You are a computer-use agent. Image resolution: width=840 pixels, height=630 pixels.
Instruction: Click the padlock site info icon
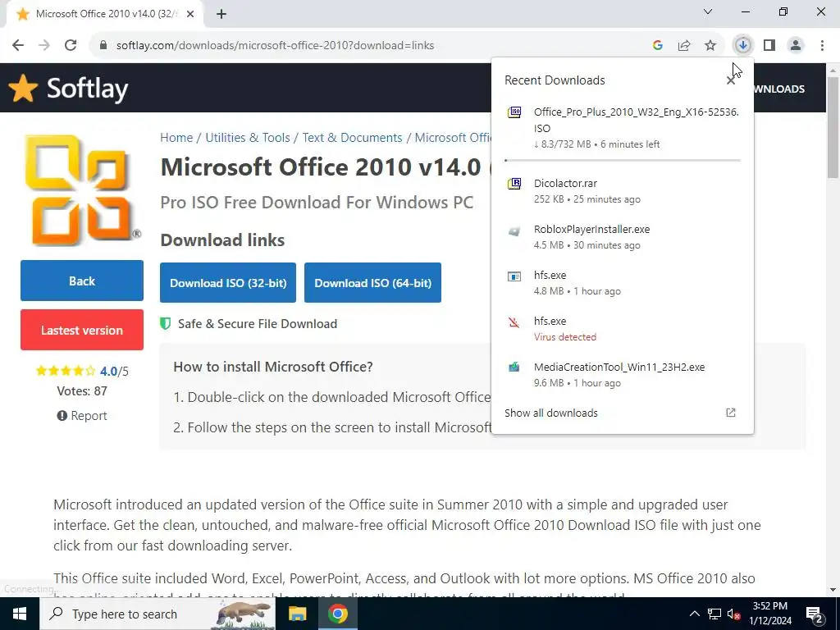tap(103, 46)
